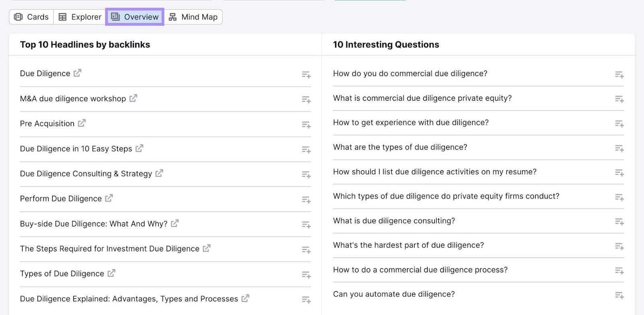Click the 'Due Diligence Consulting & Strategy' headline
The height and width of the screenshot is (315, 644).
(x=86, y=173)
